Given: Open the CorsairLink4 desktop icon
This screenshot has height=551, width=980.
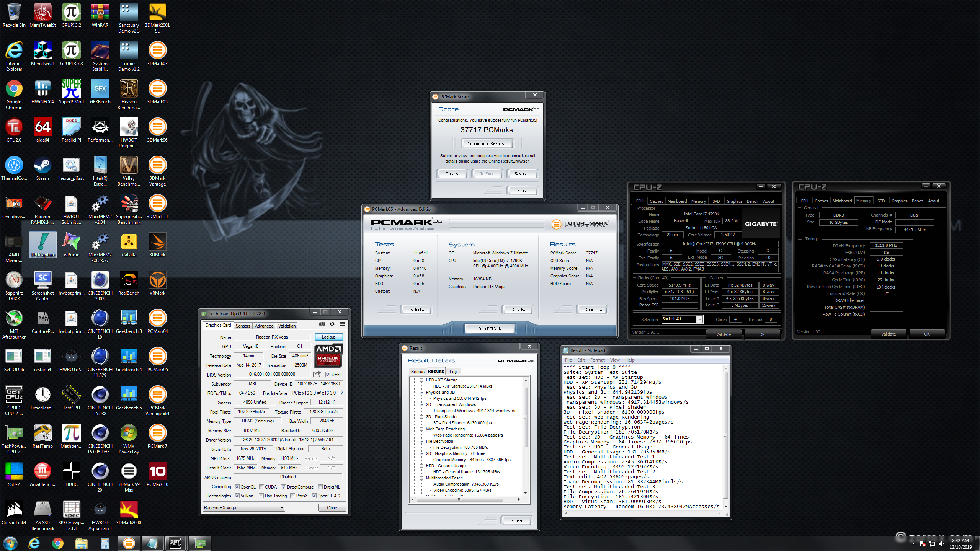Looking at the screenshot, I should pos(14,514).
